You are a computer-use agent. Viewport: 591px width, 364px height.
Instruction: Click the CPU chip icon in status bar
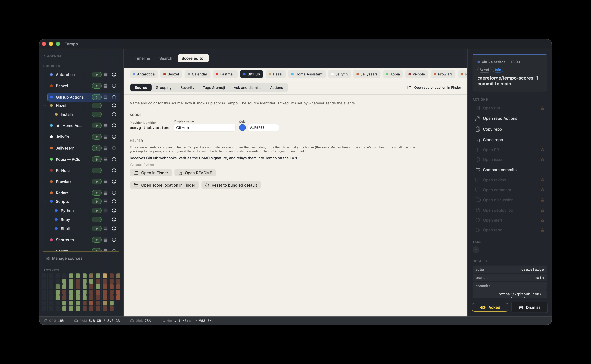pos(46,321)
